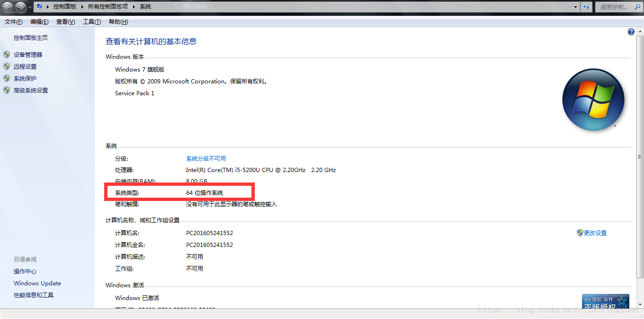
Task: Click shield icon beside 更改设置
Action: (580, 233)
